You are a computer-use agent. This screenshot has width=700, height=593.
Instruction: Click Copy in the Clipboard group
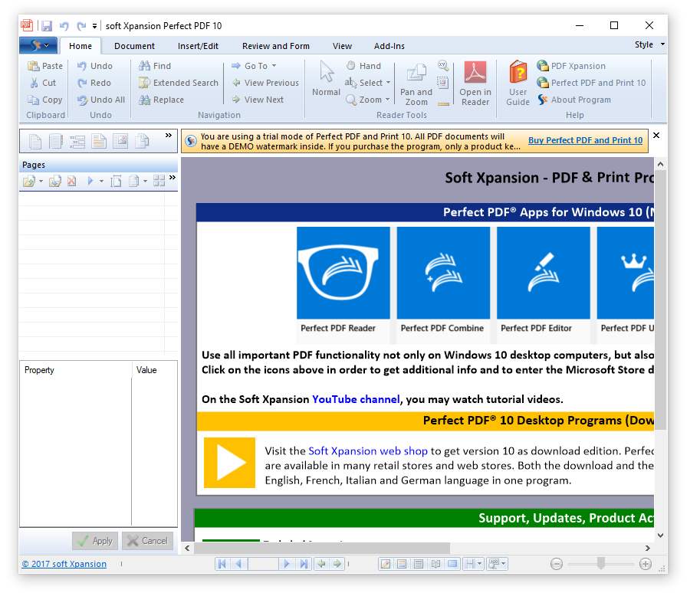[x=45, y=100]
